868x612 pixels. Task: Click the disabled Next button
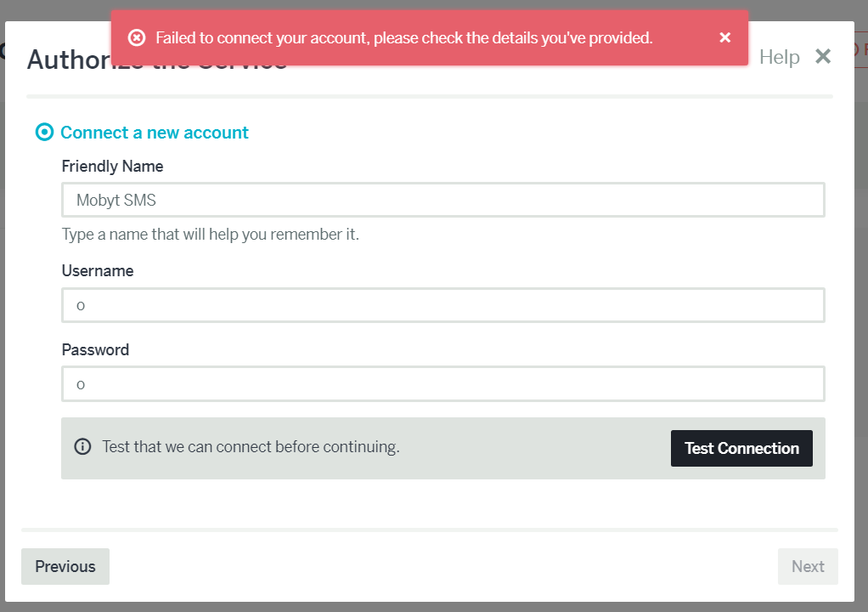808,566
